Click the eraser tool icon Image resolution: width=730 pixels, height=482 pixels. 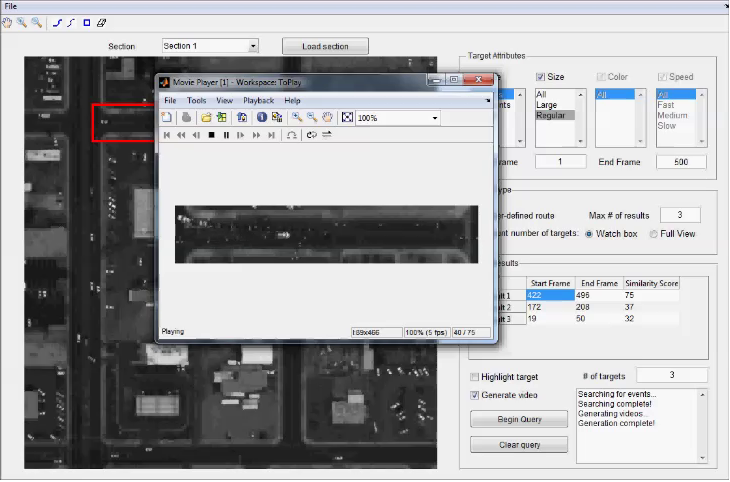(x=101, y=21)
